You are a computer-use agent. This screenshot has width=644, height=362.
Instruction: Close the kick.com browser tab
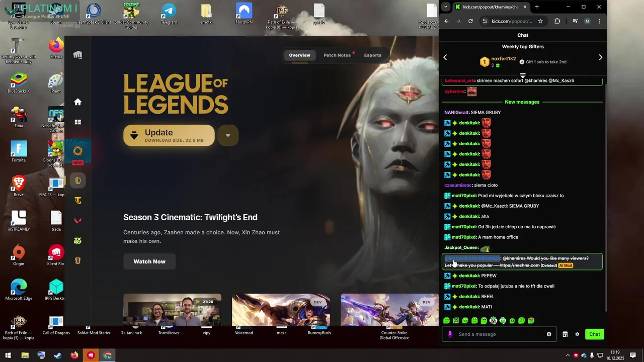(x=525, y=7)
